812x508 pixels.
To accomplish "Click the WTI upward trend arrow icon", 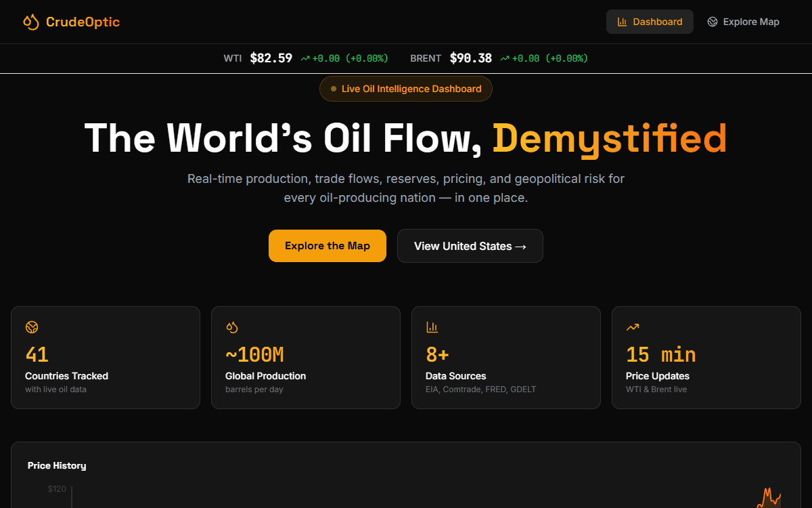I will pos(305,59).
